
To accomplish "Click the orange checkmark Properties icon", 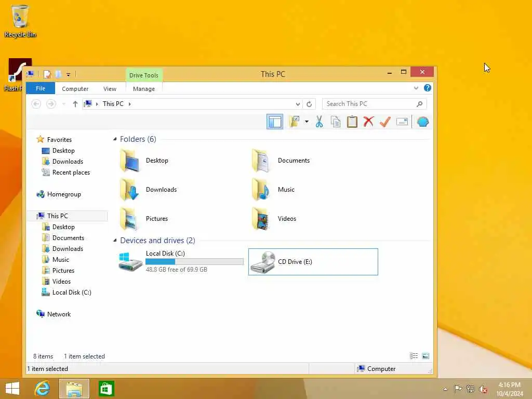I will pyautogui.click(x=385, y=122).
